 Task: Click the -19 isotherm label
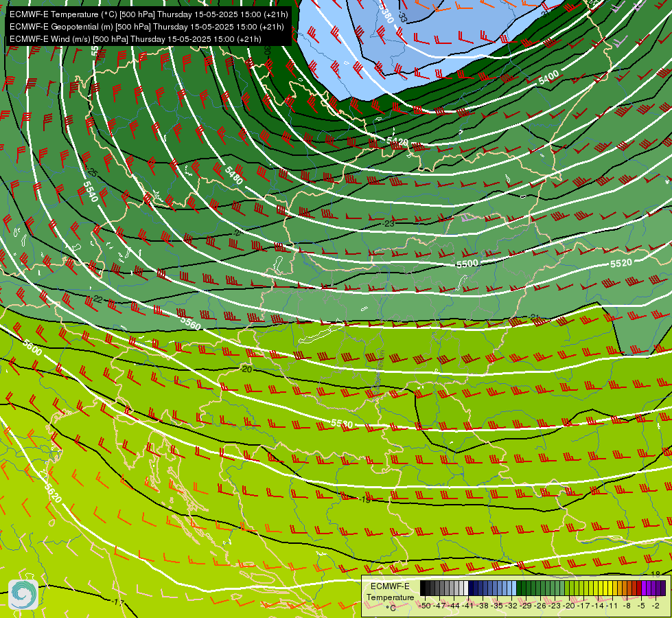[365, 499]
